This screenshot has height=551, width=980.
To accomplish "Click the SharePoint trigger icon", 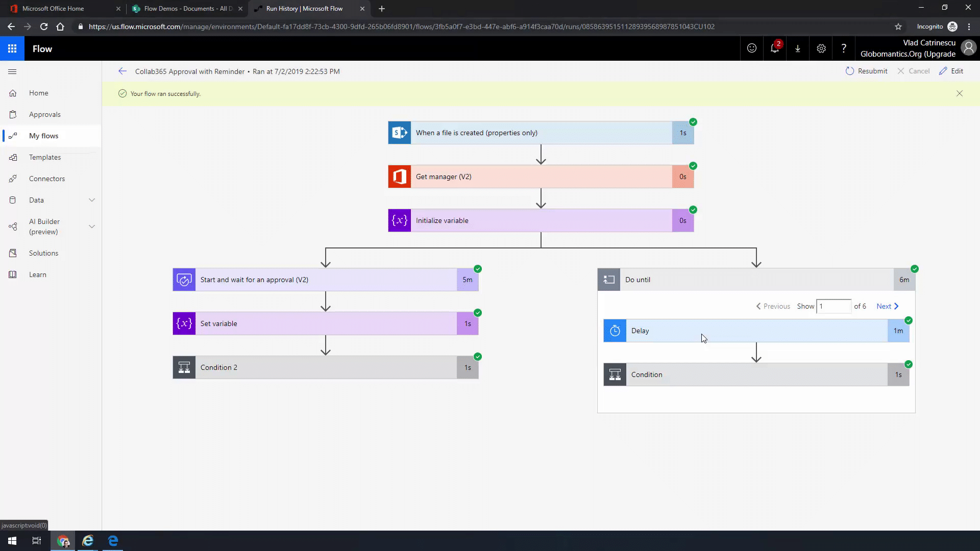I will [x=400, y=133].
